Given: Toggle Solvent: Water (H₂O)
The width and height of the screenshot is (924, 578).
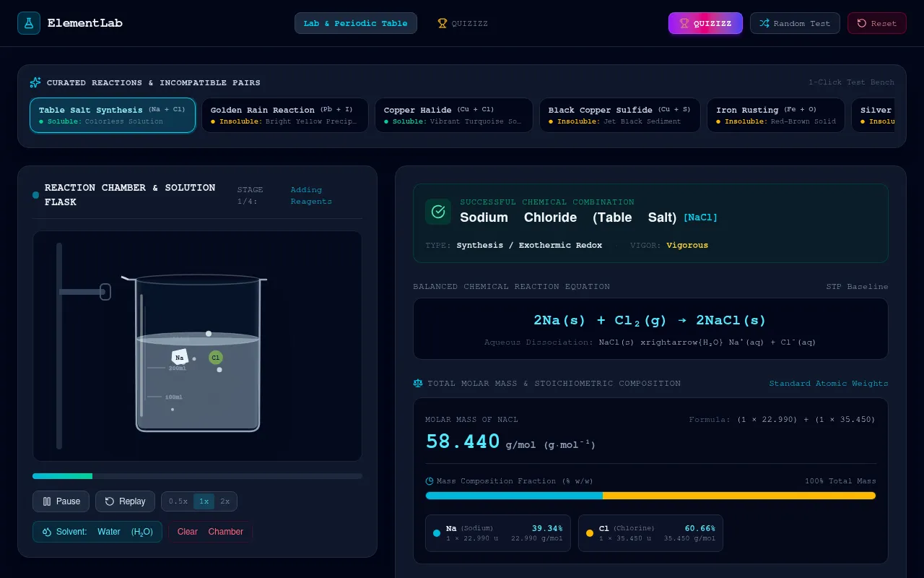Looking at the screenshot, I should click(x=97, y=532).
